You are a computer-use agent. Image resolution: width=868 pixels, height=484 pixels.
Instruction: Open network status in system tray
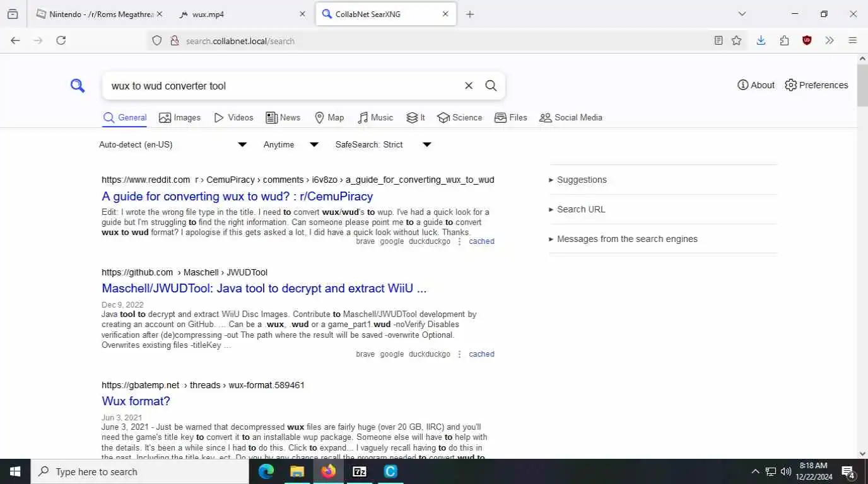click(x=770, y=471)
